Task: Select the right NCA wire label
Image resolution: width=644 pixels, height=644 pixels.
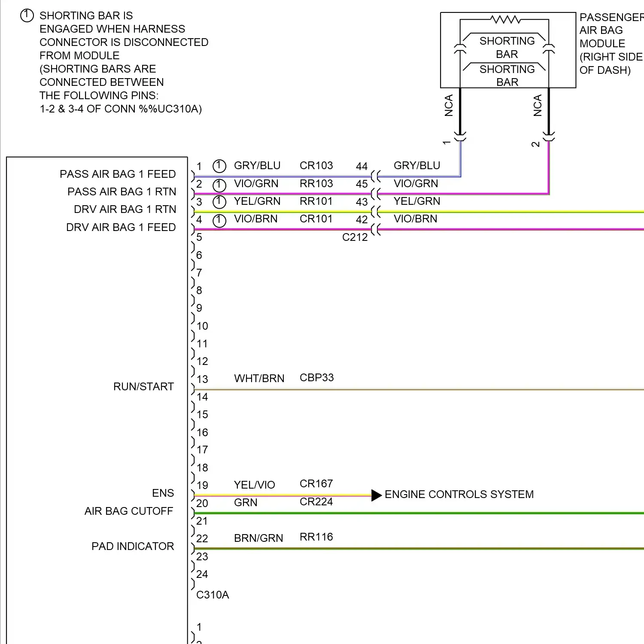Action: tap(538, 106)
